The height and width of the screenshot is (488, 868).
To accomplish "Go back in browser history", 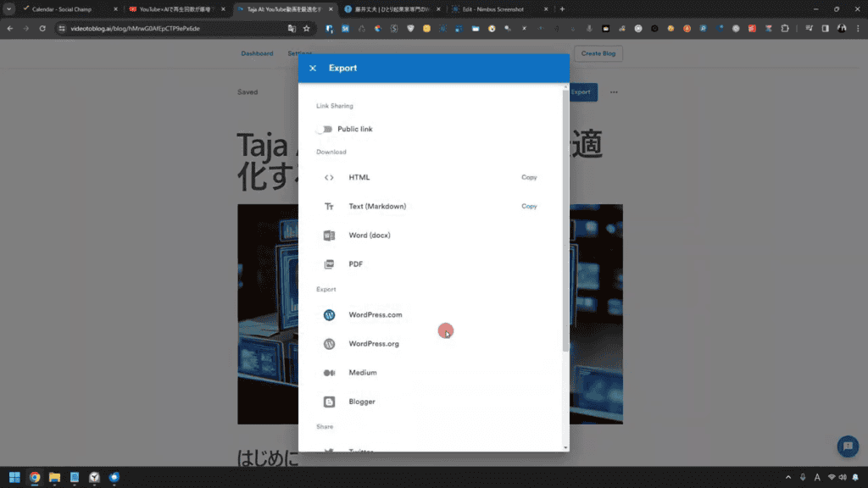I will (10, 28).
